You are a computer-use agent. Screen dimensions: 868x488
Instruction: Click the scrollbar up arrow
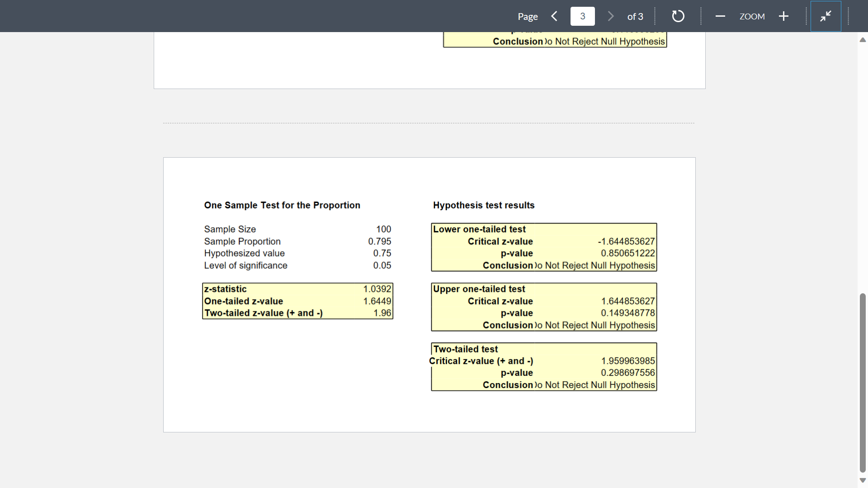click(863, 40)
